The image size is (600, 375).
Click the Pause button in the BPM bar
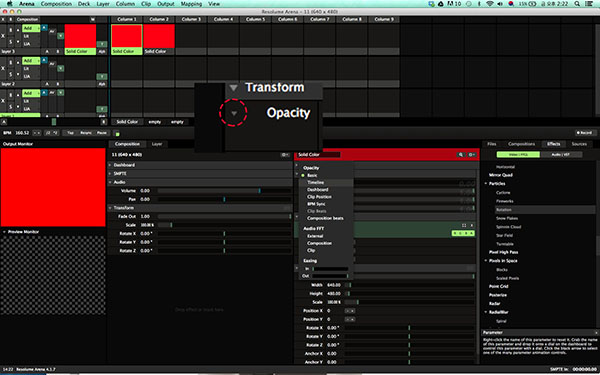tap(102, 133)
